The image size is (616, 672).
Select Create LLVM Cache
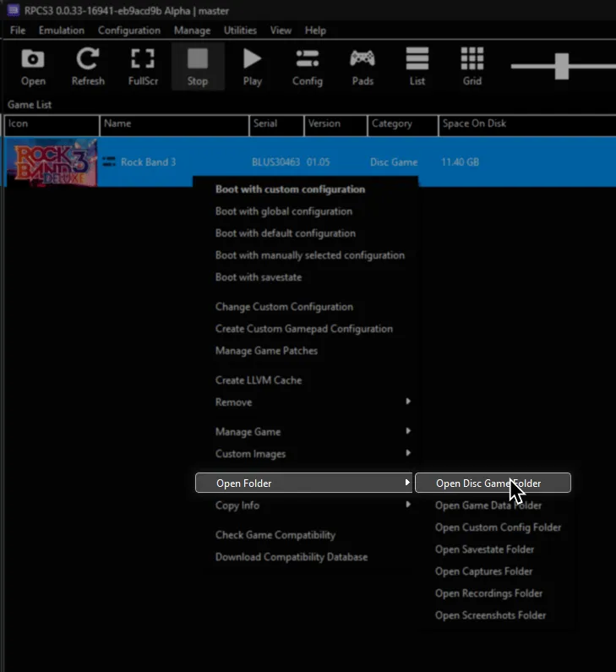tap(306, 380)
